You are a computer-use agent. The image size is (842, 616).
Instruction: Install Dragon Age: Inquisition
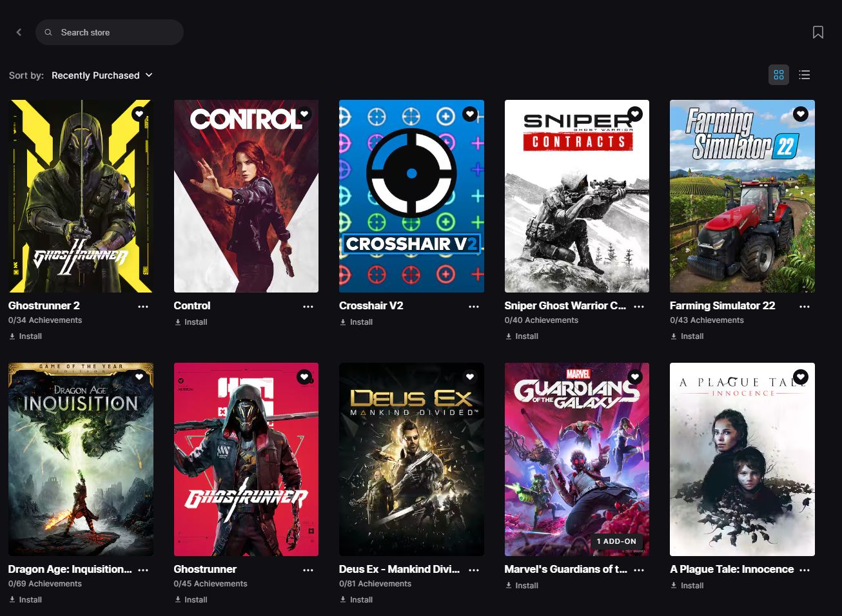pos(25,600)
